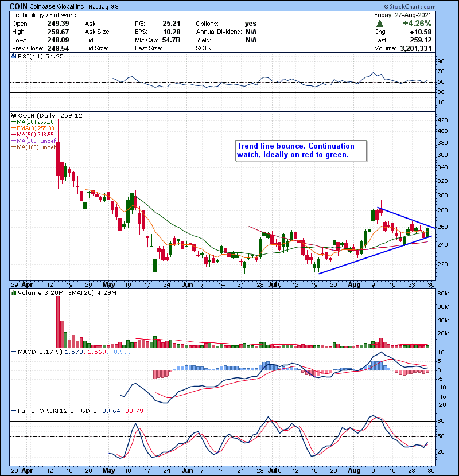Click the Coinbase Global Inc. company name
459x476 pixels.
[58, 6]
